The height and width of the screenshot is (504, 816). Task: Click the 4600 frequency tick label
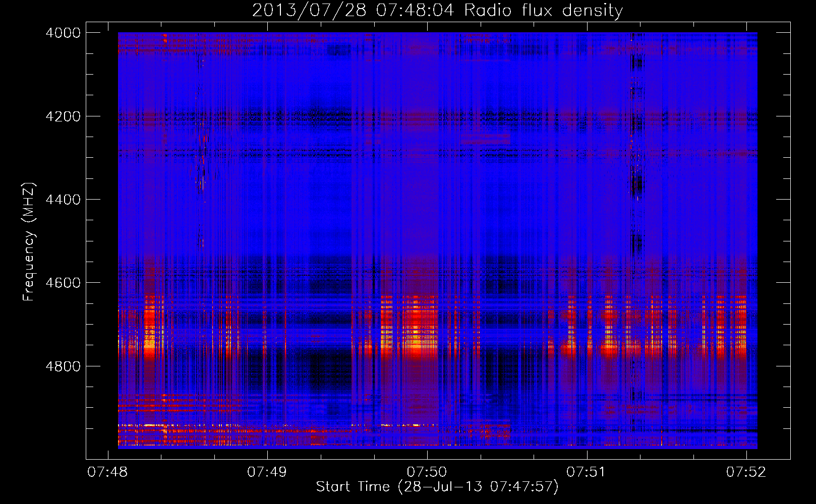[x=63, y=283]
